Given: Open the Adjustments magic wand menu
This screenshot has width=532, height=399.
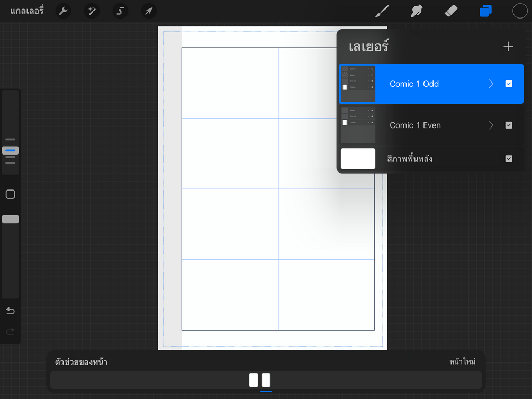Looking at the screenshot, I should [x=92, y=11].
